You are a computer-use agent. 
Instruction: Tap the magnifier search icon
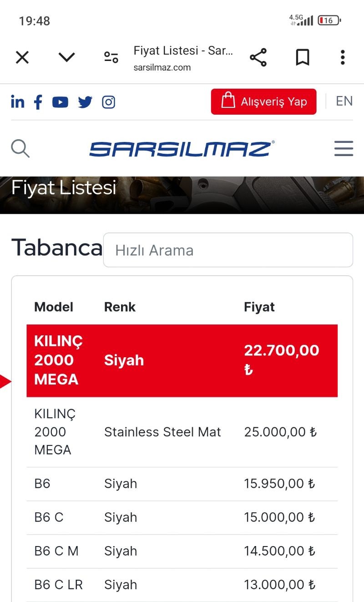point(20,148)
